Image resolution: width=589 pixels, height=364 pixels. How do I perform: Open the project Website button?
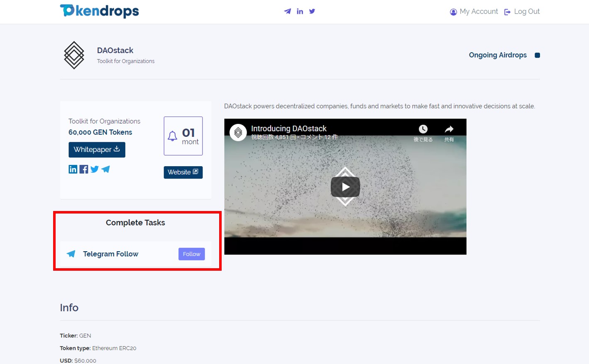pos(183,172)
